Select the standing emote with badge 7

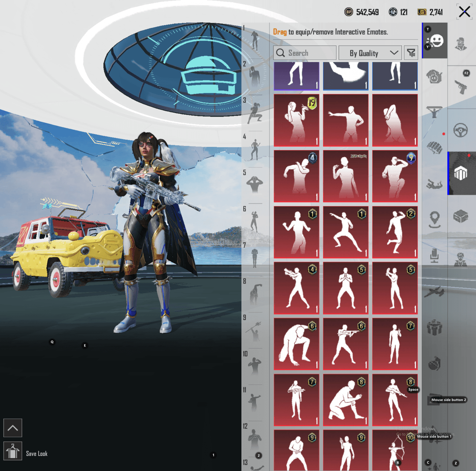click(x=395, y=344)
